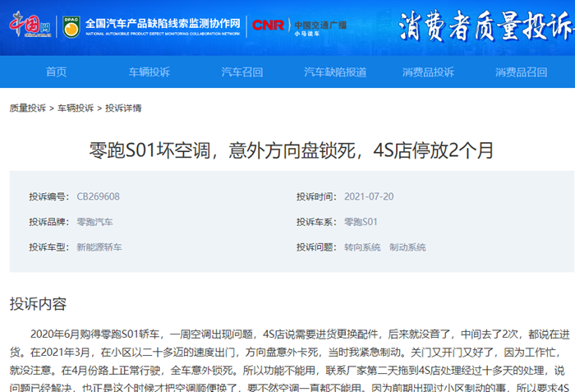The image size is (575, 392).
Task: Open the 消费品投诉 navigation tab
Action: [x=428, y=72]
